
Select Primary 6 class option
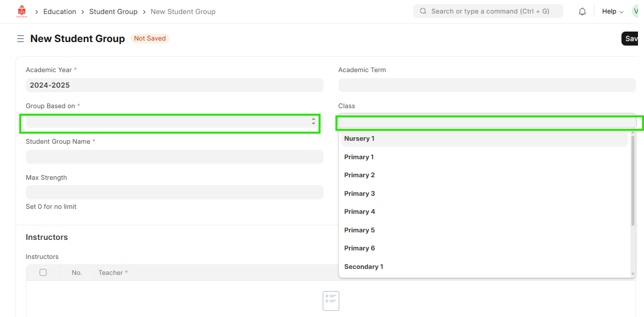click(x=360, y=248)
